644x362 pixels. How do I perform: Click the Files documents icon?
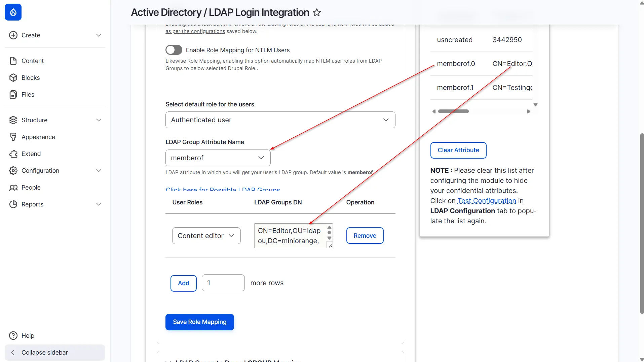coord(13,95)
